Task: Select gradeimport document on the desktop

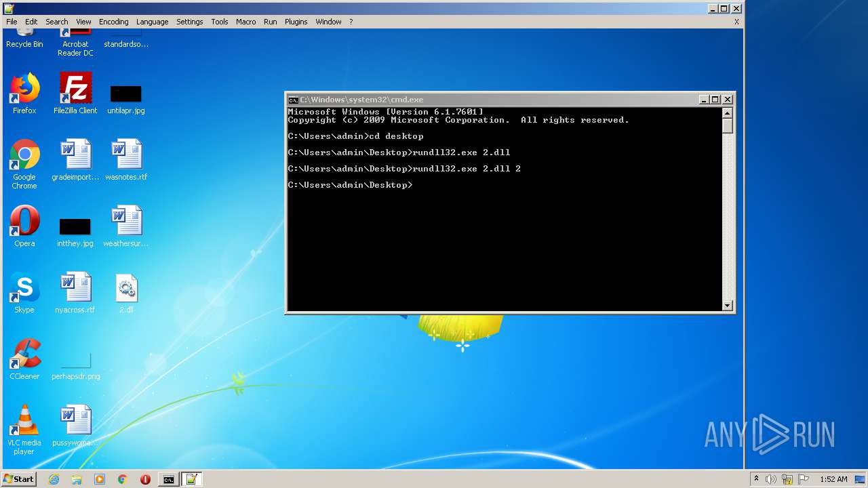Action: [x=75, y=160]
